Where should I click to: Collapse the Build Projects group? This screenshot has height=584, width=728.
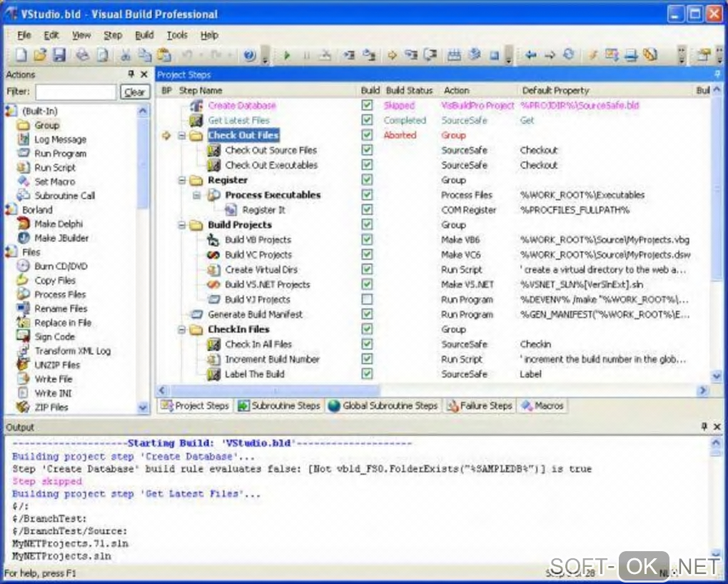182,225
